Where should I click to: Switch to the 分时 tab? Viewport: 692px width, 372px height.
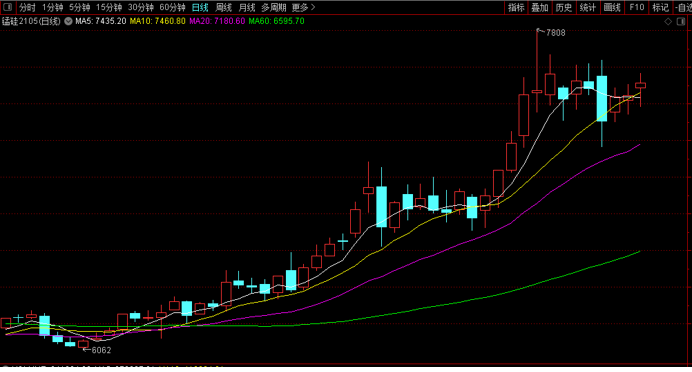click(x=26, y=8)
